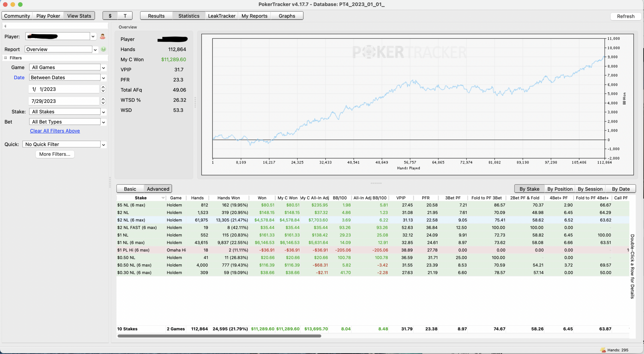This screenshot has height=354, width=644.
Task: Click the Refresh button
Action: tap(626, 16)
